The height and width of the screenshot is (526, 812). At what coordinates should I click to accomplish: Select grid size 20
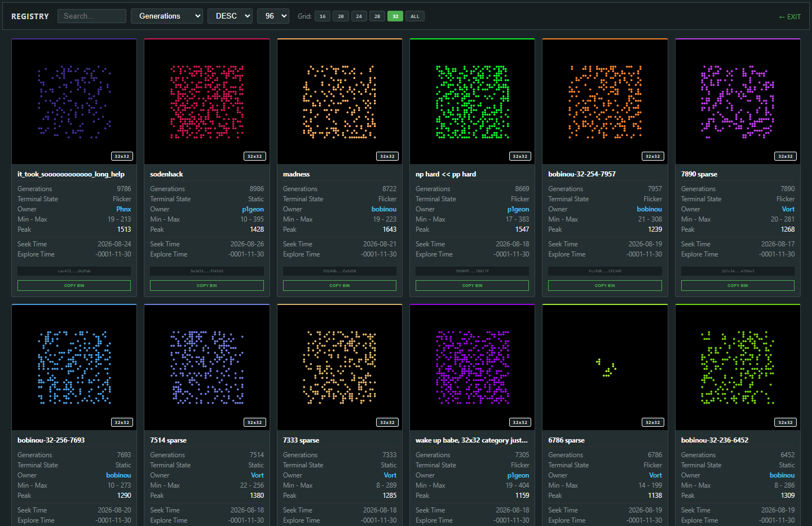point(341,16)
